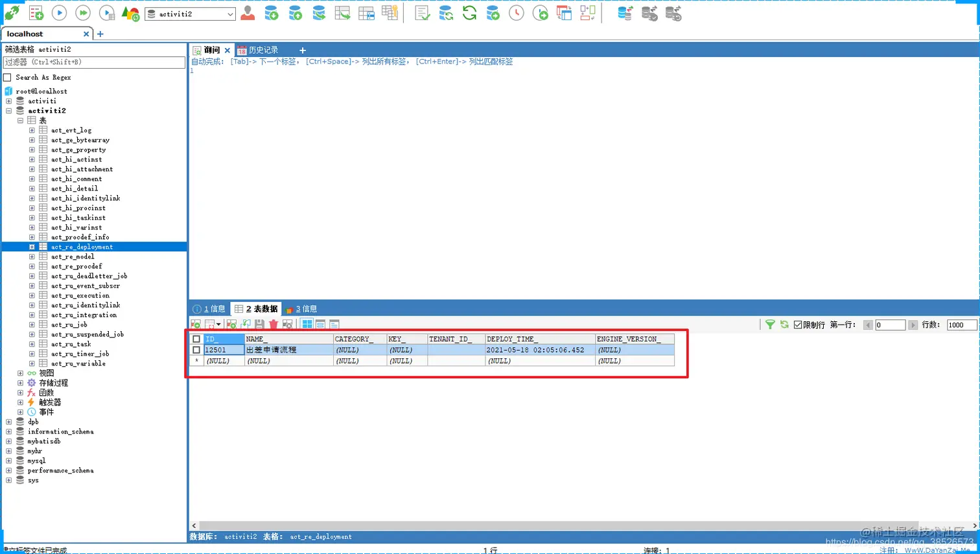Select the root@localhost tree node

coord(41,91)
